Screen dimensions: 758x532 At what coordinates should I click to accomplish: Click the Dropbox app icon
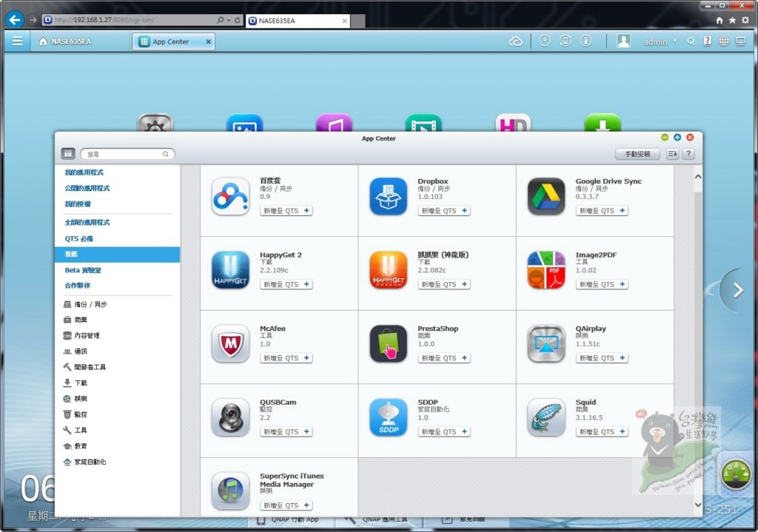pos(388,196)
